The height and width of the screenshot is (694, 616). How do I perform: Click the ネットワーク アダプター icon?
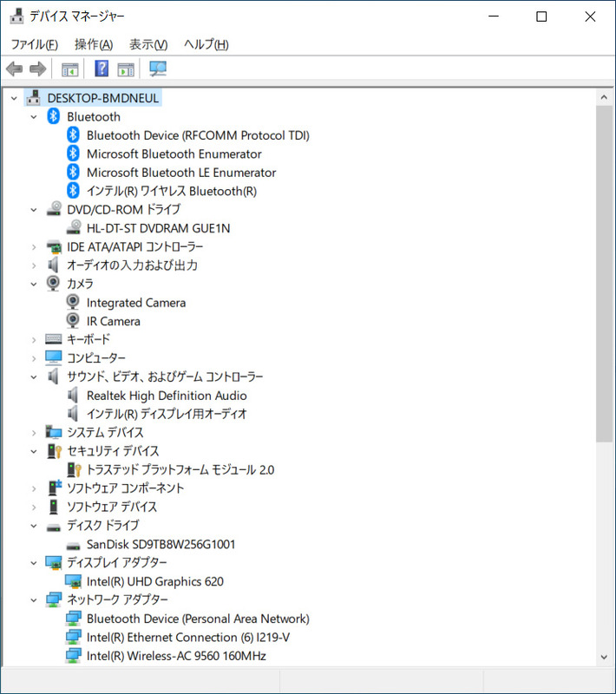(x=54, y=599)
